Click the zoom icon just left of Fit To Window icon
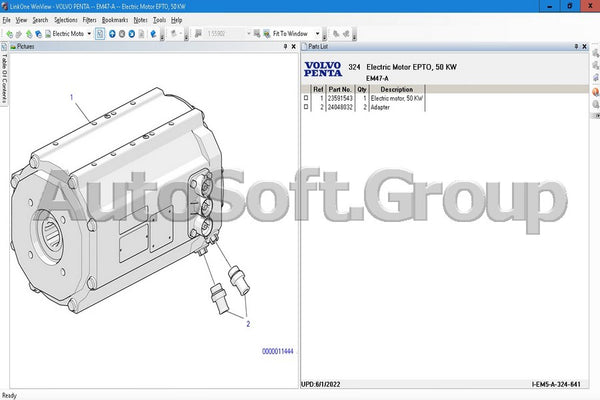Image resolution: width=600 pixels, height=400 pixels. tap(257, 34)
